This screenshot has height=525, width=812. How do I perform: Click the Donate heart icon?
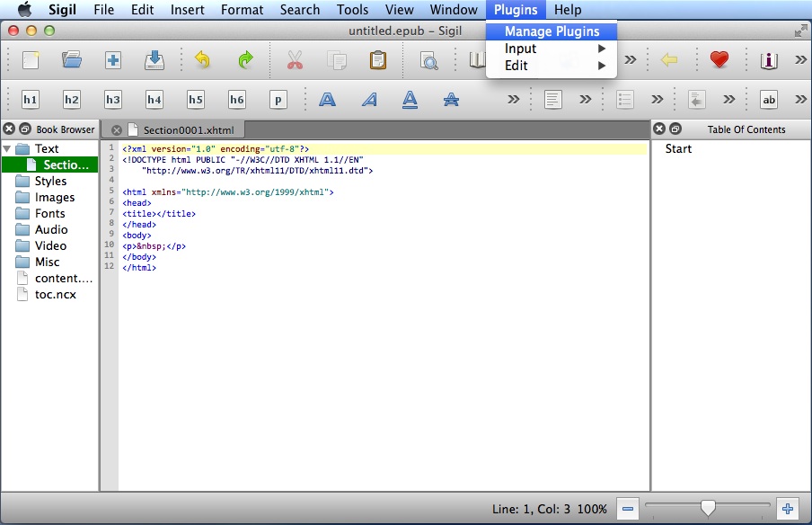tap(719, 60)
